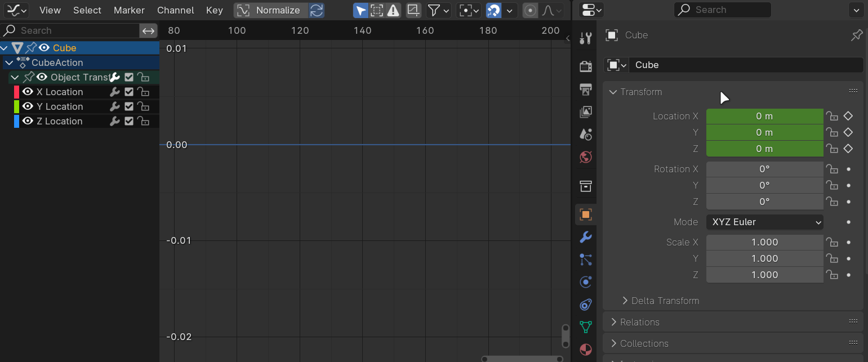868x362 pixels.
Task: Open the Physics properties tab
Action: (586, 282)
